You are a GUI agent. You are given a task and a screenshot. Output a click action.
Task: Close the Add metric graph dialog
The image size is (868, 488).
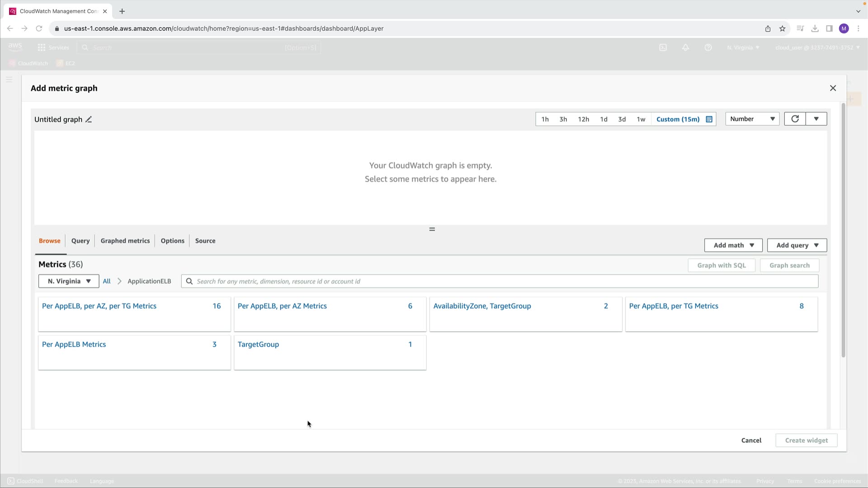[x=833, y=88]
